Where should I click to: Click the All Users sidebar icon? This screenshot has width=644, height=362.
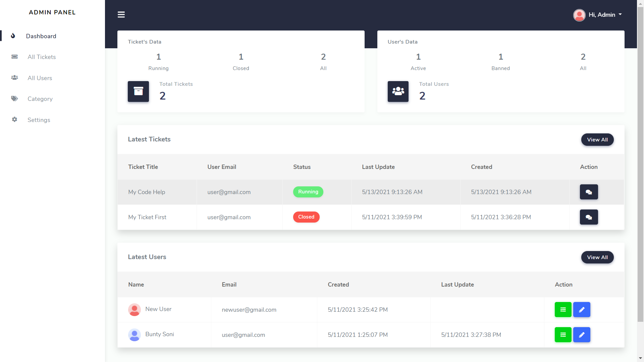pyautogui.click(x=14, y=77)
